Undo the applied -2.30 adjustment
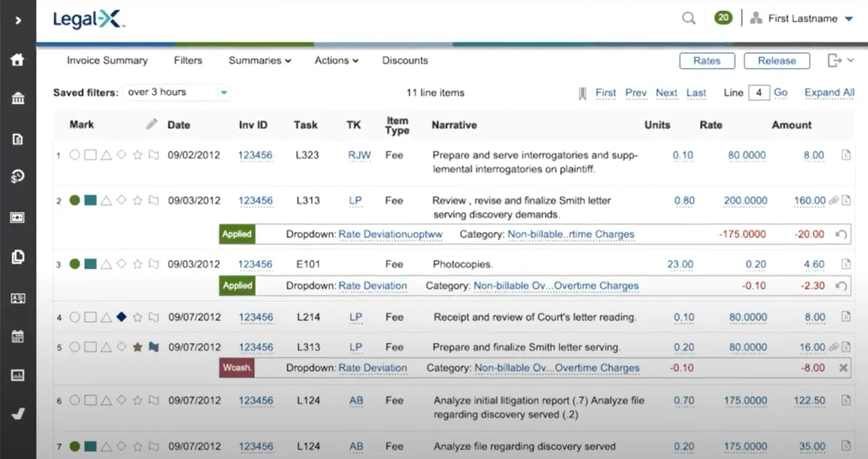The height and width of the screenshot is (459, 868). (x=841, y=286)
